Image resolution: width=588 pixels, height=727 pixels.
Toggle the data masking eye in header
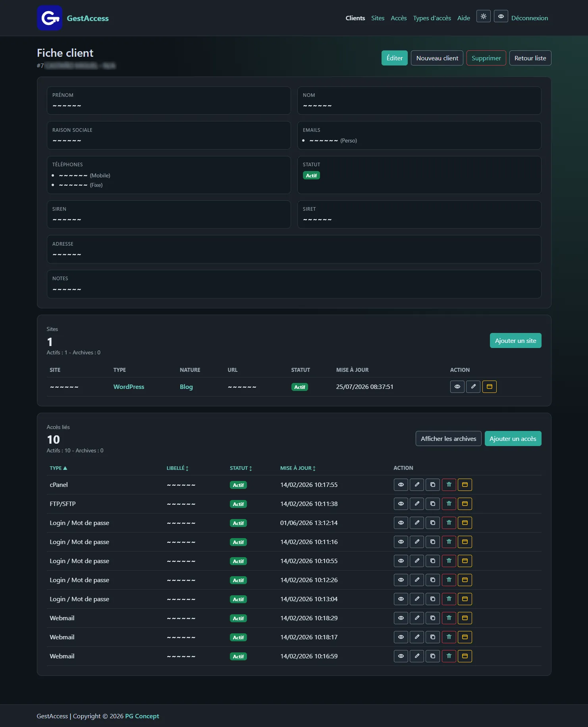point(501,16)
